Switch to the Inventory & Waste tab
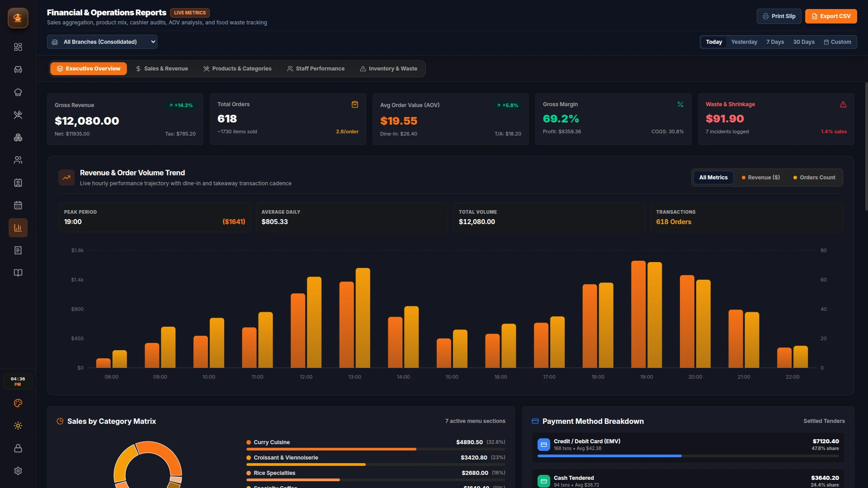This screenshot has width=868, height=488. (388, 69)
